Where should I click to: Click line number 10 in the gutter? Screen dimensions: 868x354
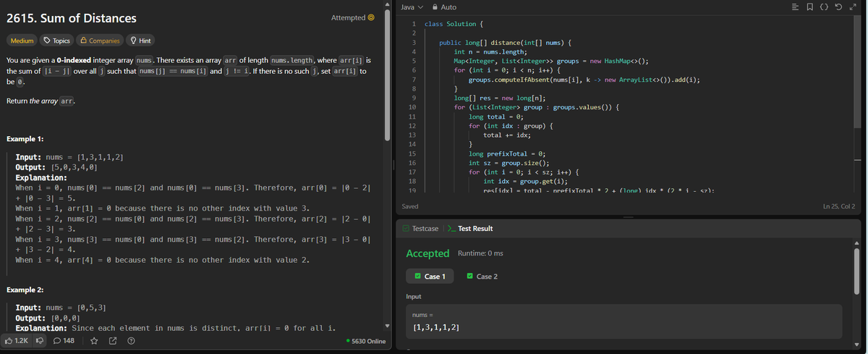coord(412,106)
